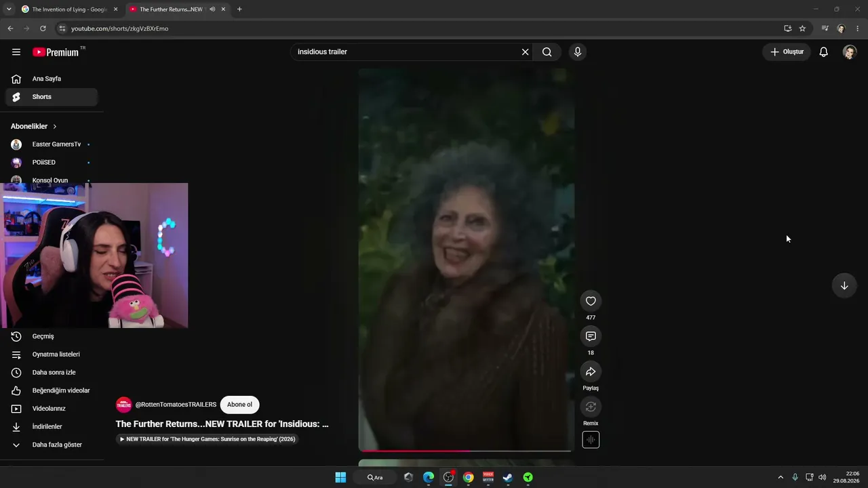Open linked Hunger Games trailer chip

208,439
